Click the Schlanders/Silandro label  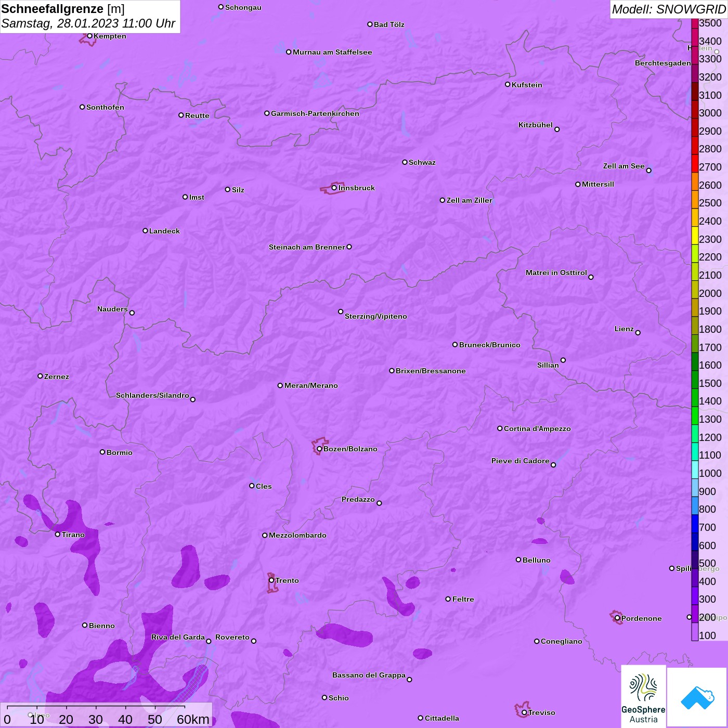tap(152, 395)
